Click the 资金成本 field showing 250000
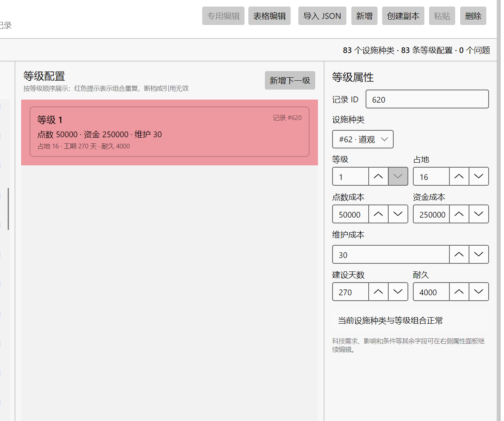Viewport: 504px width, 421px height. (431, 214)
